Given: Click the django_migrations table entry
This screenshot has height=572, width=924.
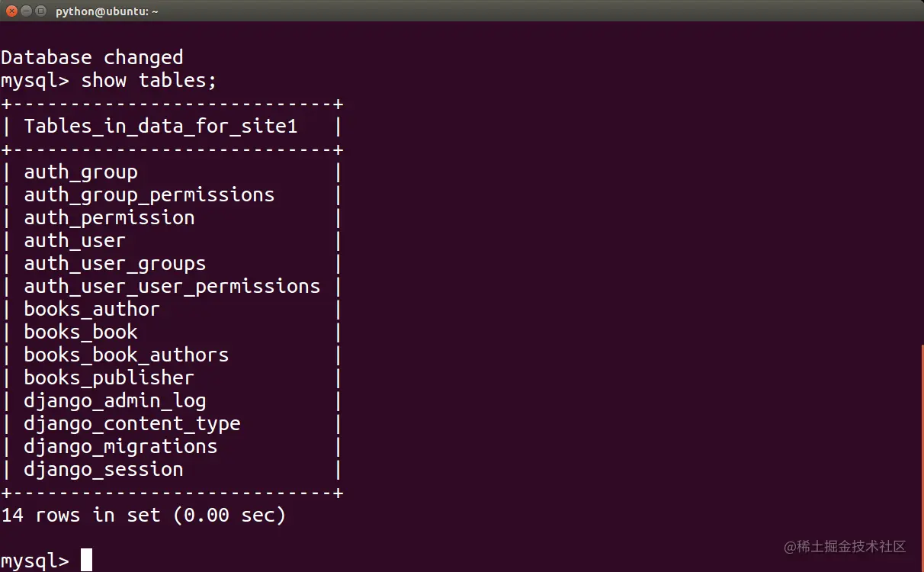Looking at the screenshot, I should (x=120, y=447).
